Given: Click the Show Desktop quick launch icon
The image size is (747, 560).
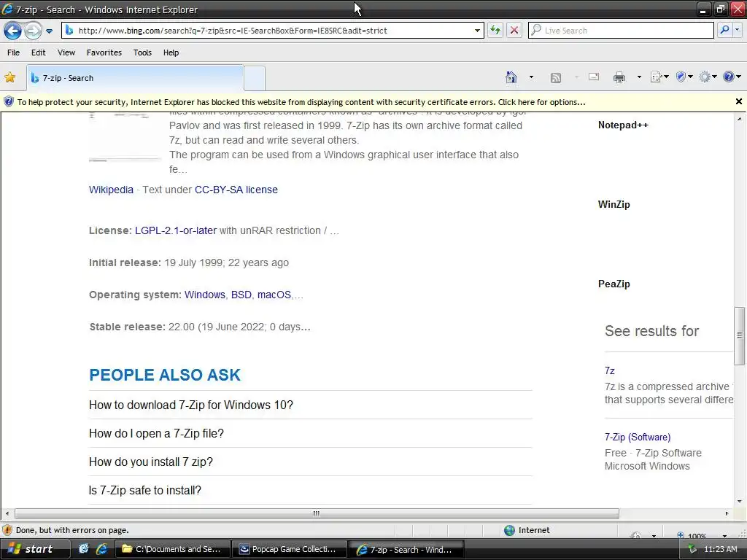Looking at the screenshot, I should pos(84,549).
